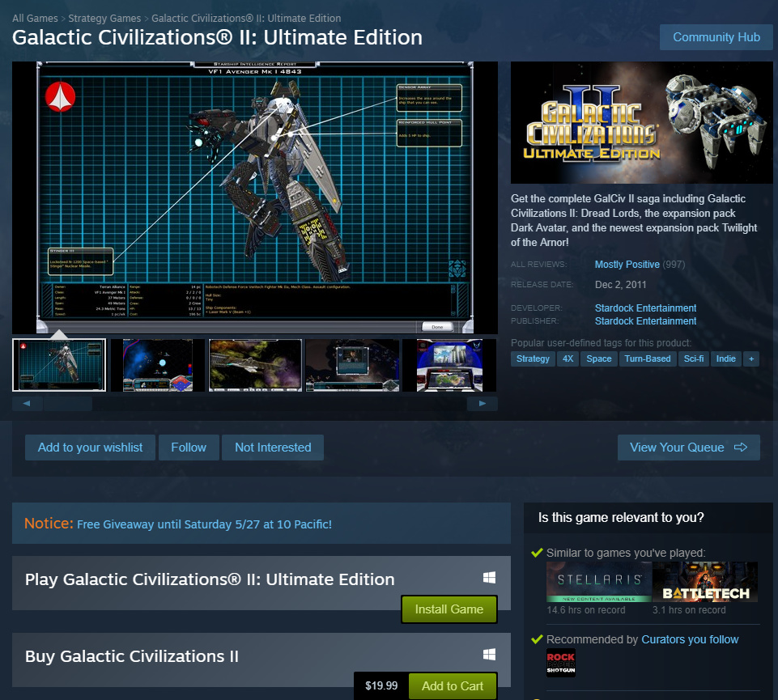
Task: Open Strategy Games breadcrumb link
Action: 104,19
